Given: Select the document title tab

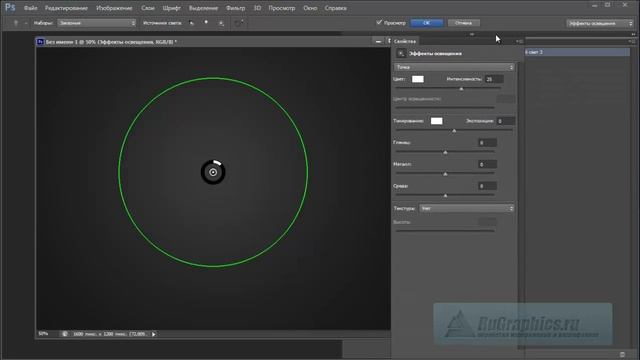Looking at the screenshot, I should click(111, 42).
